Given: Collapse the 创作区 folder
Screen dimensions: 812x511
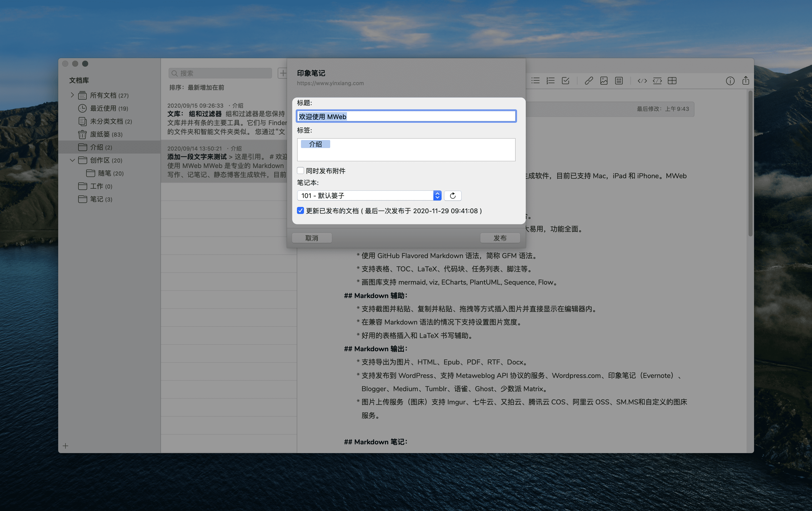Looking at the screenshot, I should 72,160.
